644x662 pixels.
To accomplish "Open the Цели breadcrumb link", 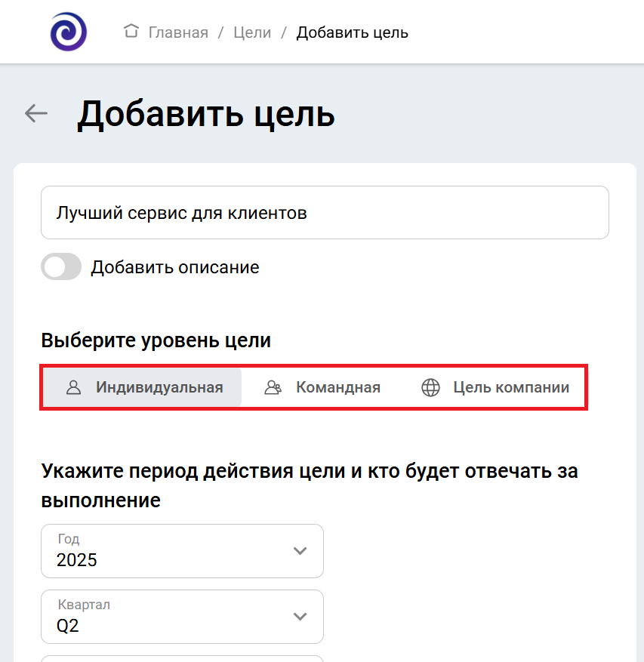I will 252,32.
